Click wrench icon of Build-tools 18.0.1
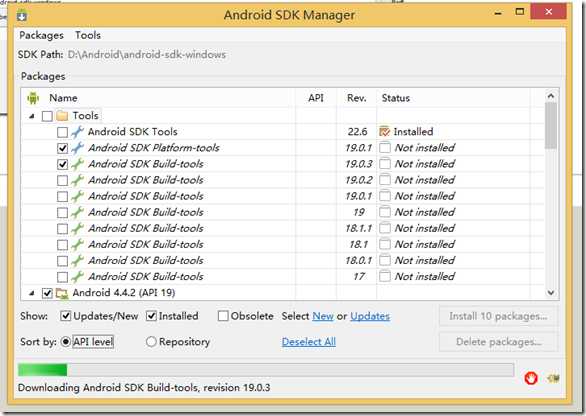The height and width of the screenshot is (416, 586). 77,261
